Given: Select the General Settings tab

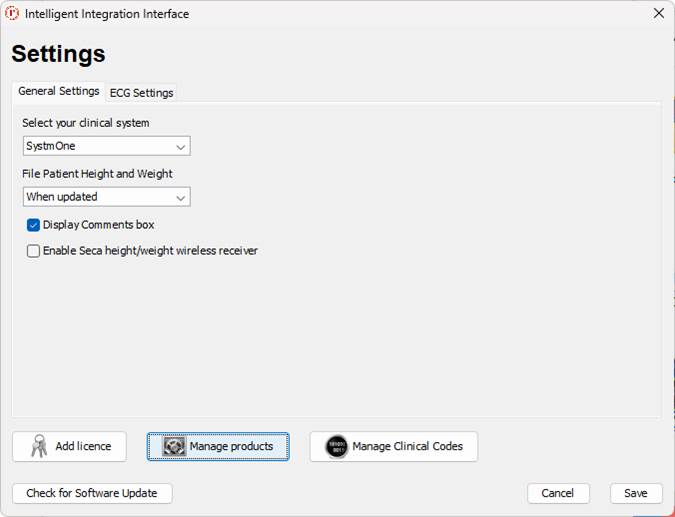Looking at the screenshot, I should click(59, 91).
